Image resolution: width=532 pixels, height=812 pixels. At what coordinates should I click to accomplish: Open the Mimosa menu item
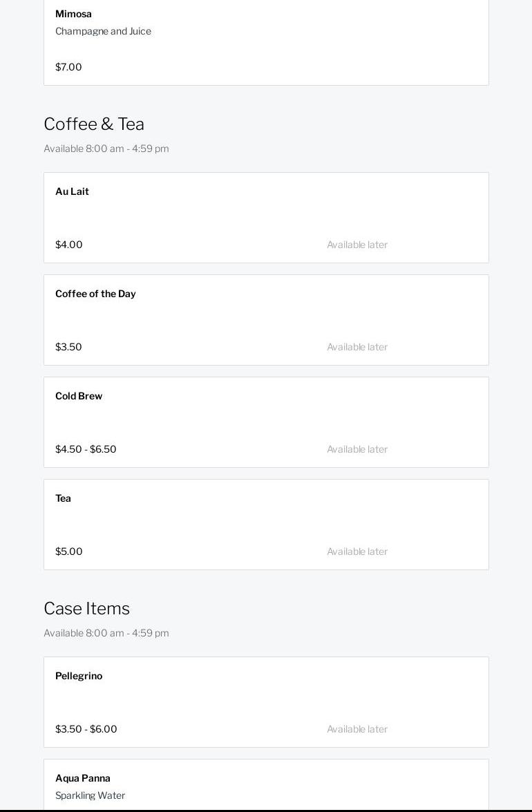point(73,14)
